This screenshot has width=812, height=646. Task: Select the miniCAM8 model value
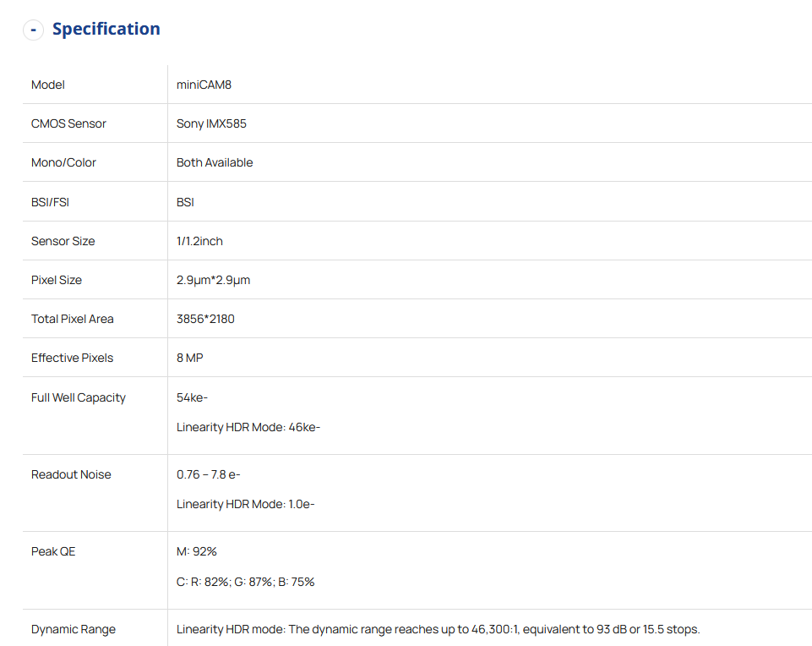coord(204,85)
